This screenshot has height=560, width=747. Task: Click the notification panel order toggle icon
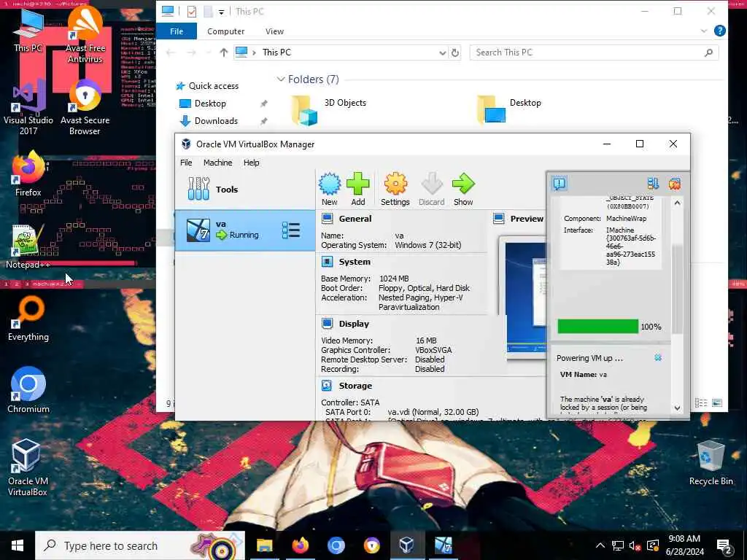[x=653, y=183]
